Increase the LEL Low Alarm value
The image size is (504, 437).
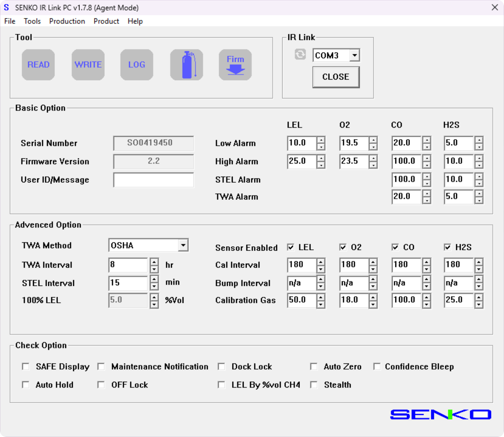click(321, 140)
